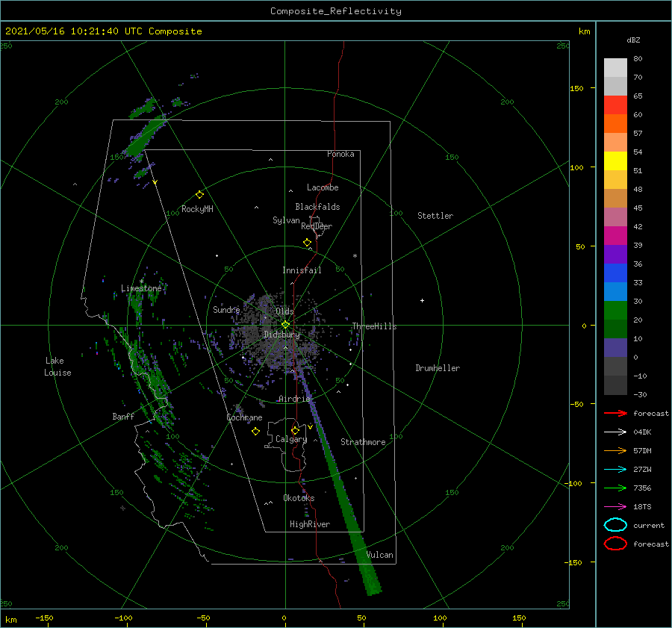Viewport: 672px width, 628px height.
Task: Click the green 7356 arrow in the legend
Action: 615,488
